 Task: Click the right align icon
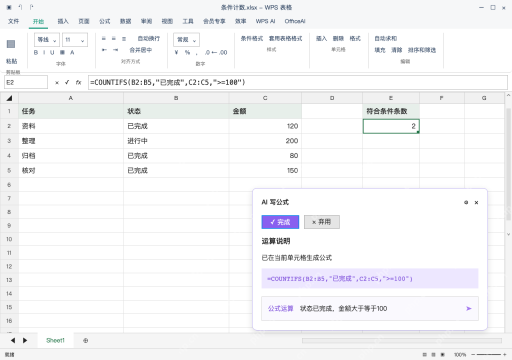124,39
